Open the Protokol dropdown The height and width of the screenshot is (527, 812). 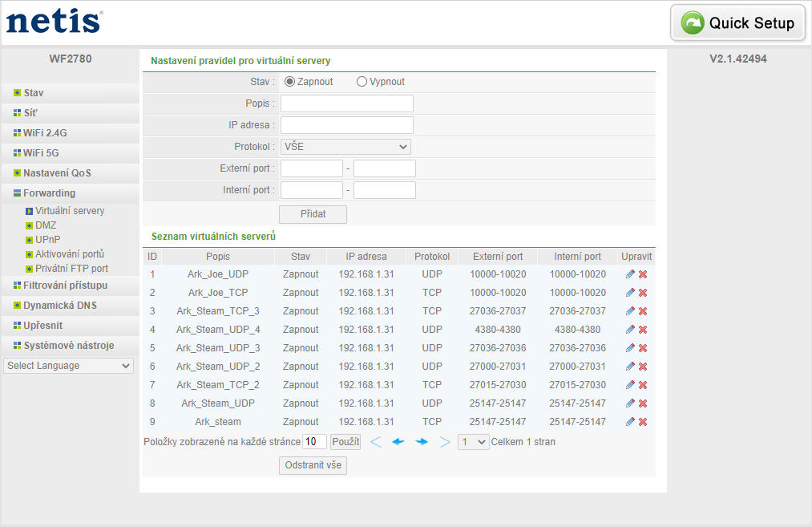point(345,147)
